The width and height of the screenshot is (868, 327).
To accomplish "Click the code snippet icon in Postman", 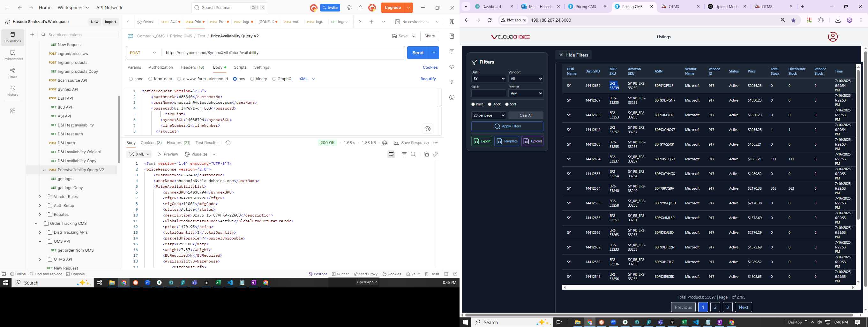I will point(452,67).
